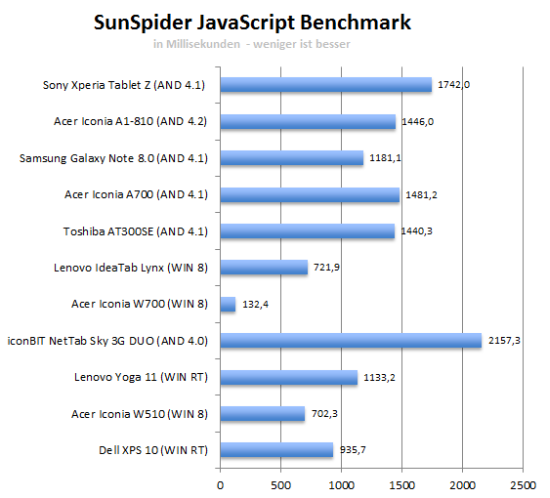Click the Toshiba AT300SE bar

[308, 231]
